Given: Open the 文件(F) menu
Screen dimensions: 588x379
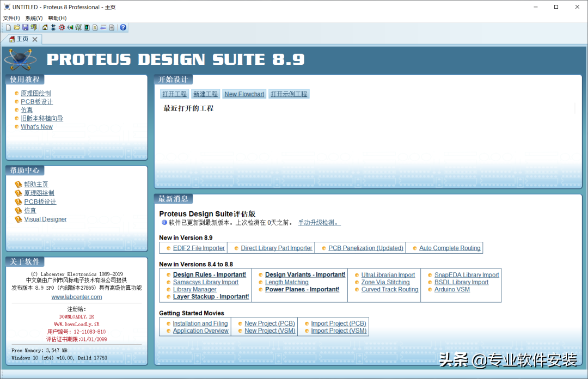Looking at the screenshot, I should tap(11, 17).
